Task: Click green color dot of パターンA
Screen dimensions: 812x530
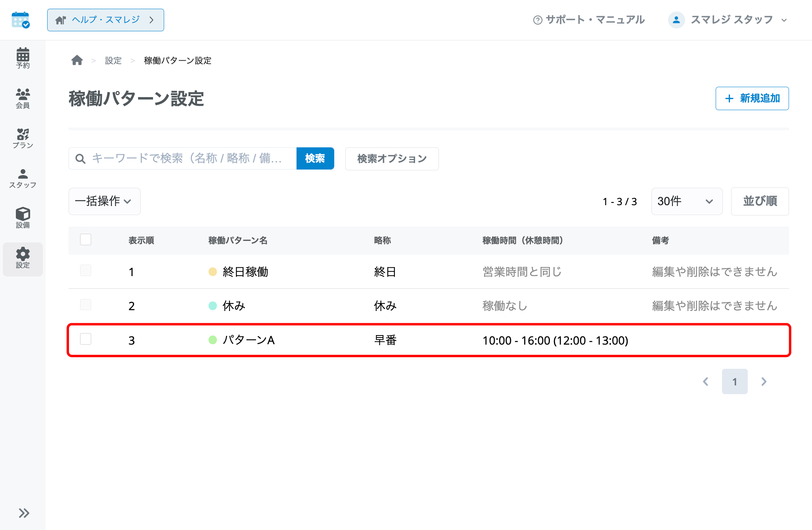Action: point(213,340)
